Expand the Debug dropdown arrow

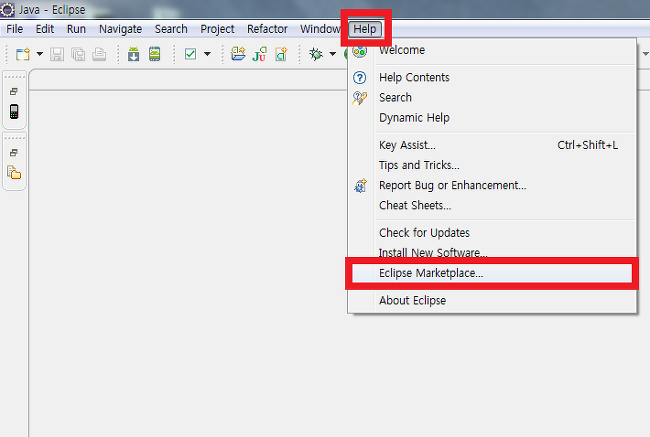point(332,54)
